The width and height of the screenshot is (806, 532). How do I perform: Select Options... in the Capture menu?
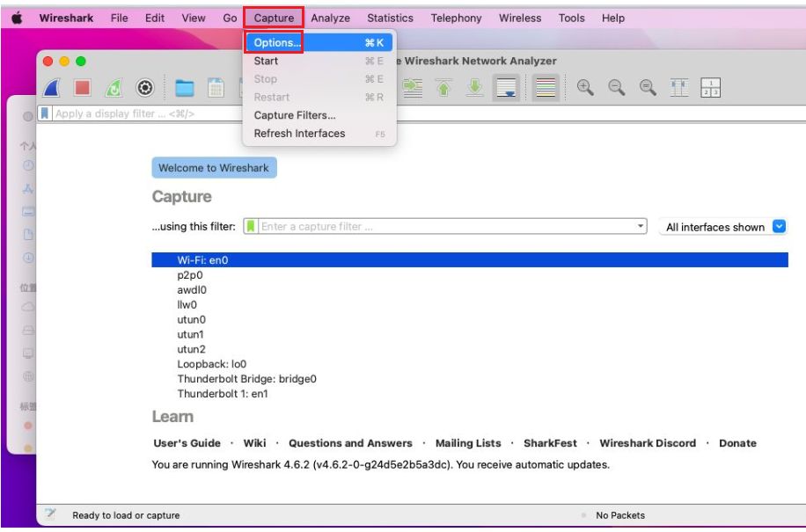276,42
